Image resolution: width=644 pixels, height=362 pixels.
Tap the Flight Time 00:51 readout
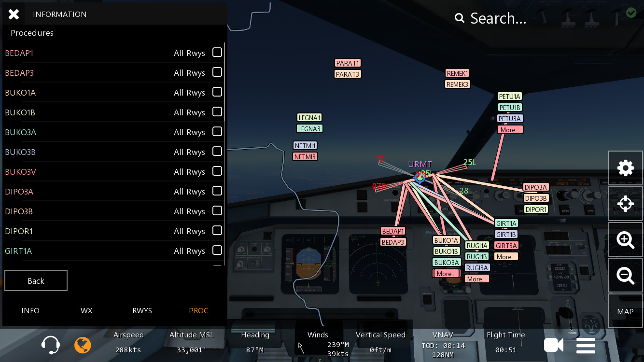click(506, 342)
